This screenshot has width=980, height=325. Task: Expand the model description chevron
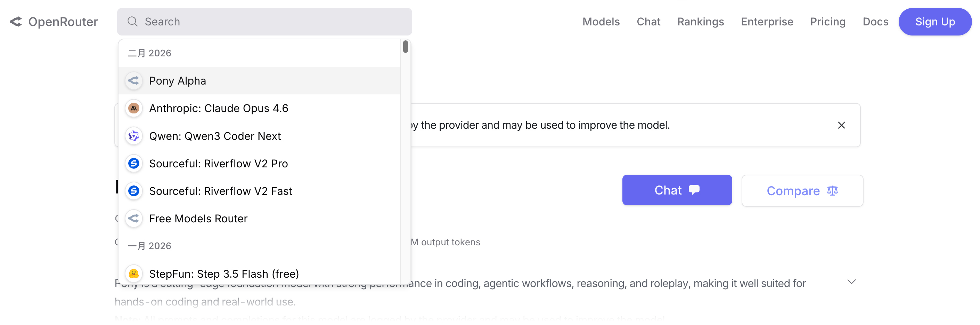click(851, 282)
